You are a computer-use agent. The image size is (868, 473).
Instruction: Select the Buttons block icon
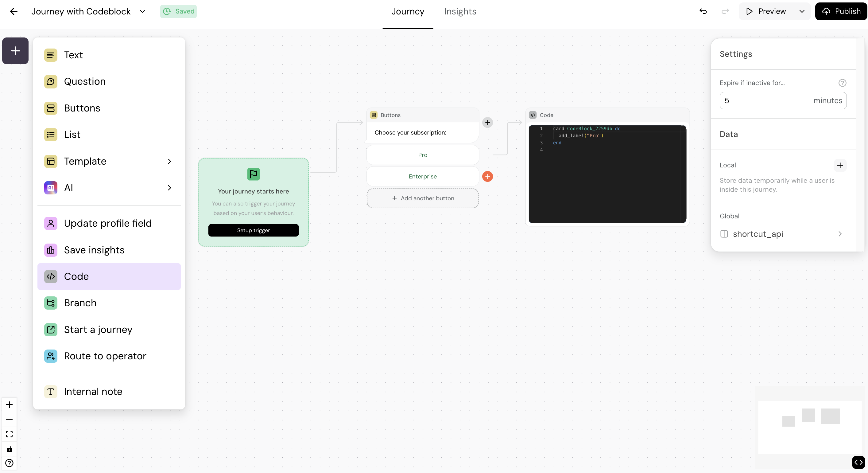point(51,108)
